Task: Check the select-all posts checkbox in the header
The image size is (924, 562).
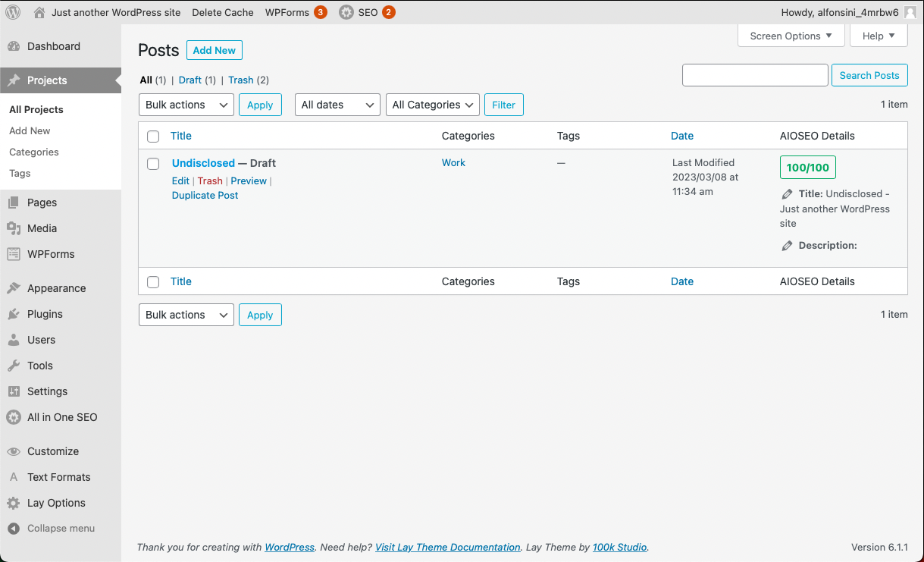Action: [x=153, y=136]
